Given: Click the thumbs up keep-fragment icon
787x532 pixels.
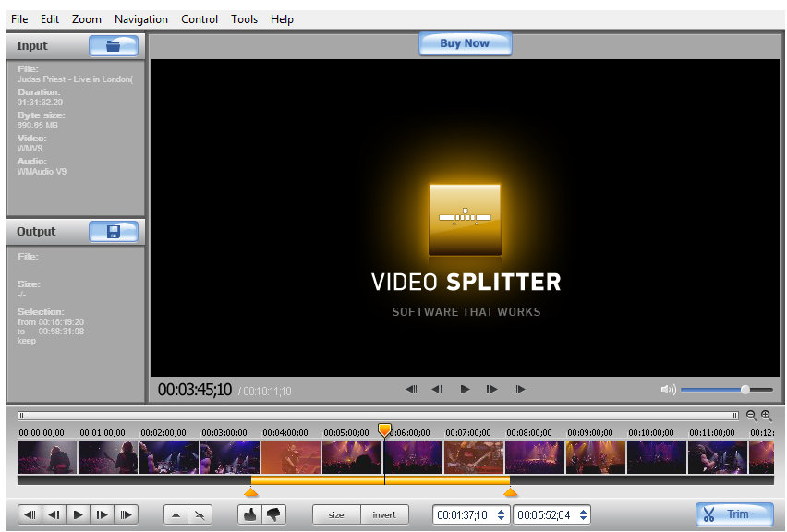Looking at the screenshot, I should click(x=248, y=514).
